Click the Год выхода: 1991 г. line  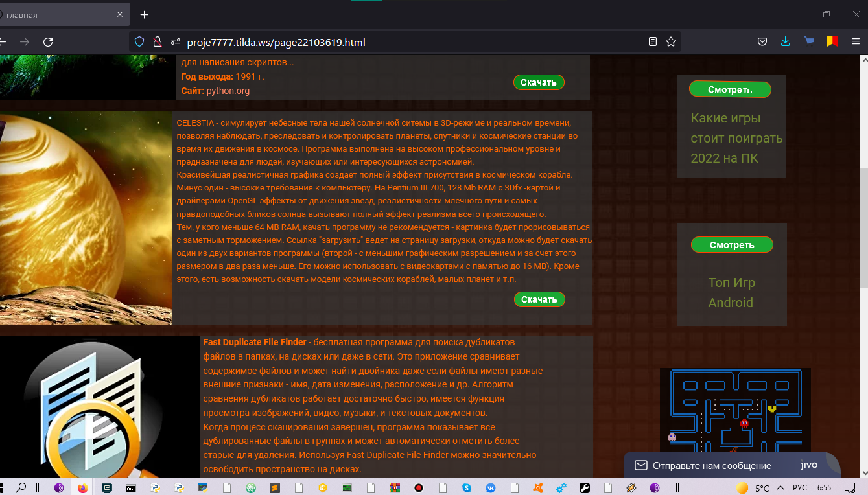point(222,76)
